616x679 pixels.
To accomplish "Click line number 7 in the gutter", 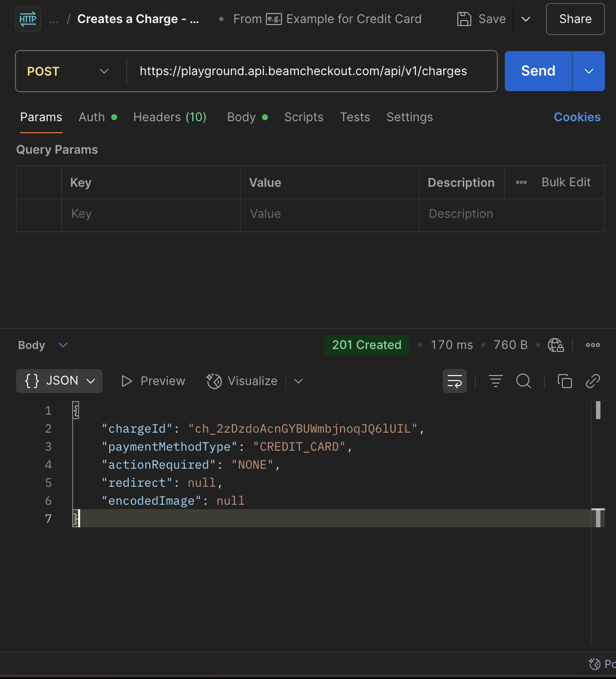I will 49,519.
